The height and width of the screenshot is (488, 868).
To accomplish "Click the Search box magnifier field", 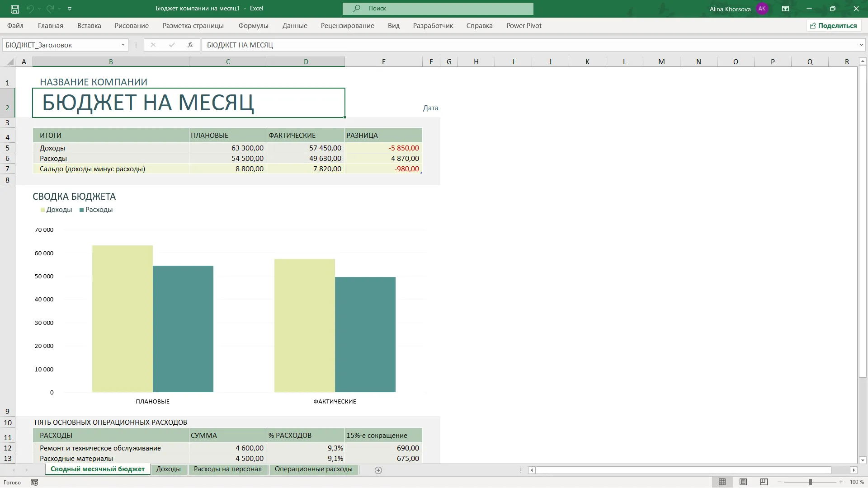I will pos(438,9).
